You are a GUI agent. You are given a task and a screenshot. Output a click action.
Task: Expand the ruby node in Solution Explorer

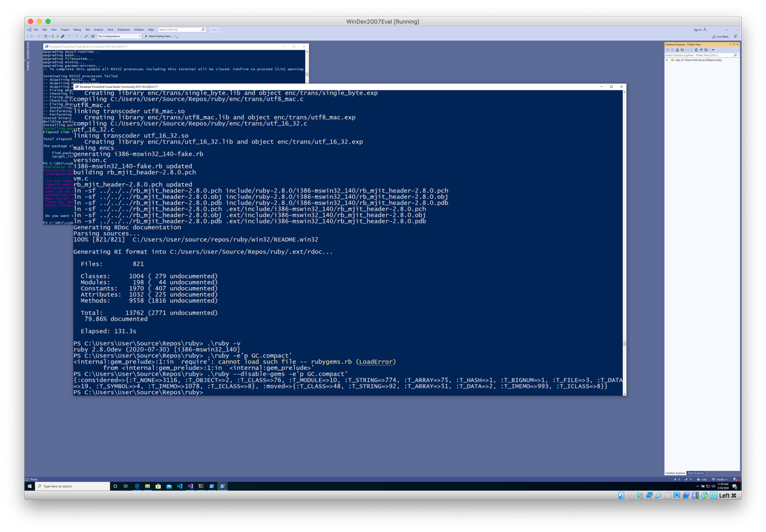(x=666, y=60)
